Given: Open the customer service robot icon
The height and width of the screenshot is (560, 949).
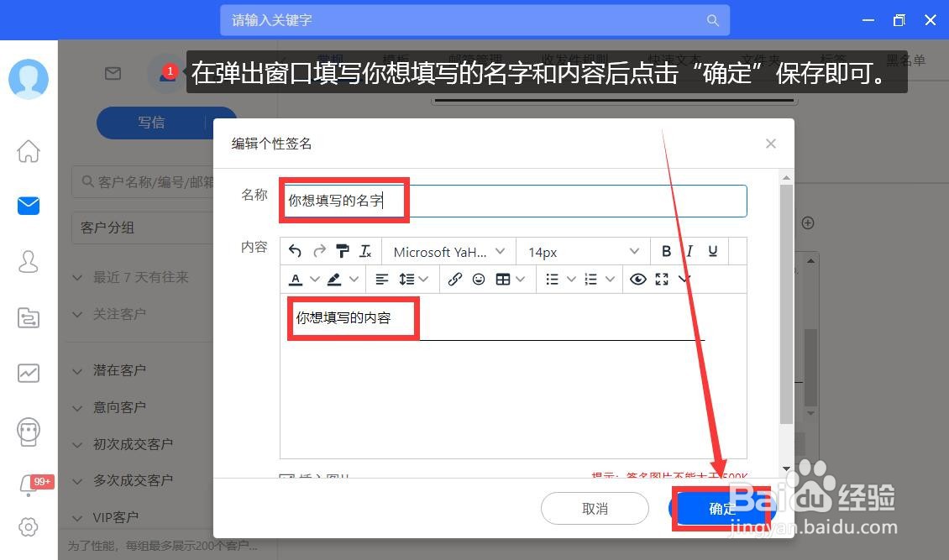Looking at the screenshot, I should (29, 432).
